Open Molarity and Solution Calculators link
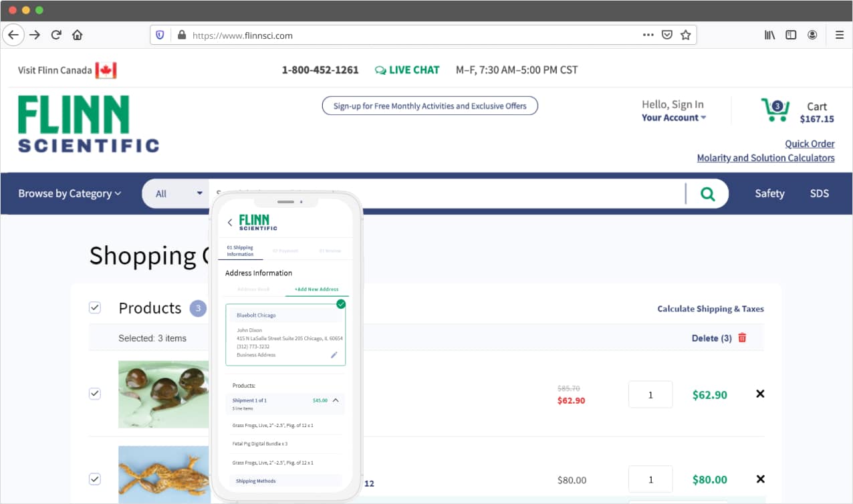The image size is (853, 504). pos(765,158)
